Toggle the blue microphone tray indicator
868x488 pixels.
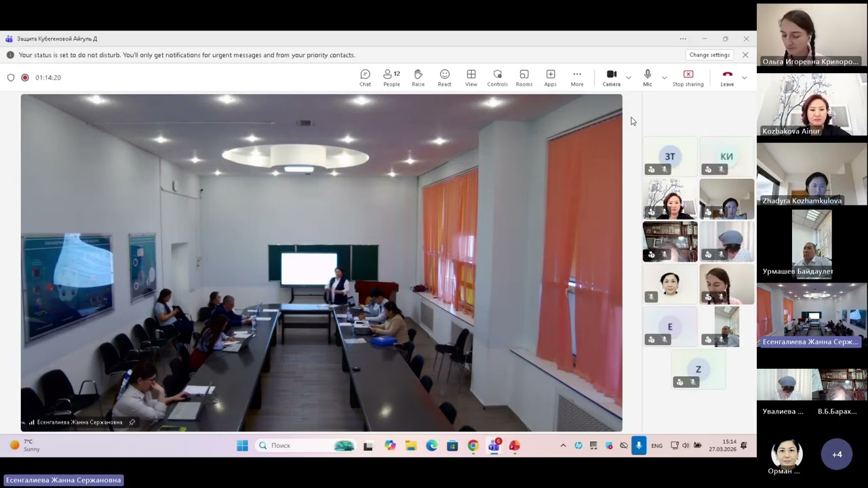point(639,445)
